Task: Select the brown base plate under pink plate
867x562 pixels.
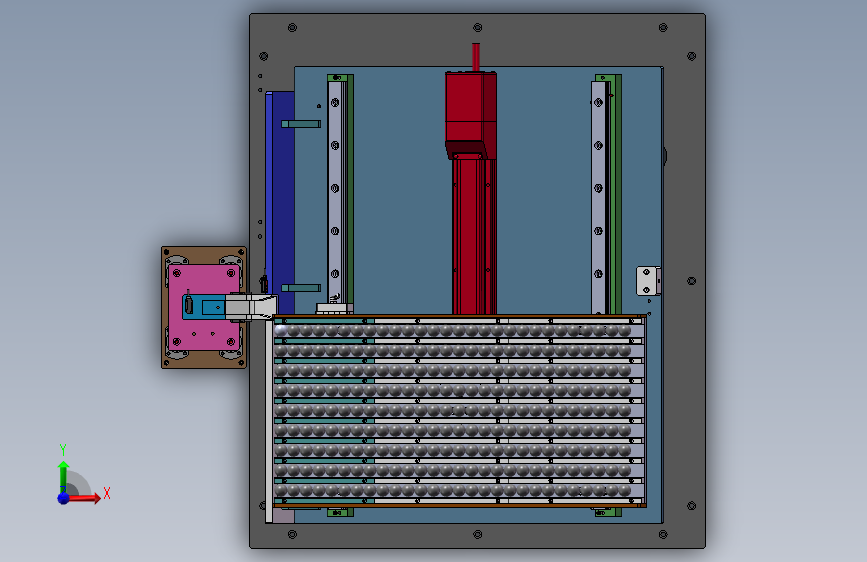Action: (204, 308)
